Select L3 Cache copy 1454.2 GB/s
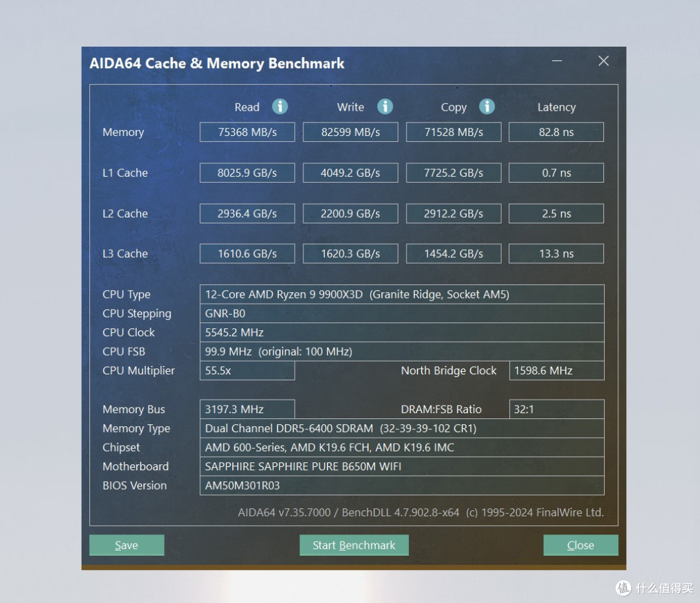The width and height of the screenshot is (700, 603). [454, 253]
